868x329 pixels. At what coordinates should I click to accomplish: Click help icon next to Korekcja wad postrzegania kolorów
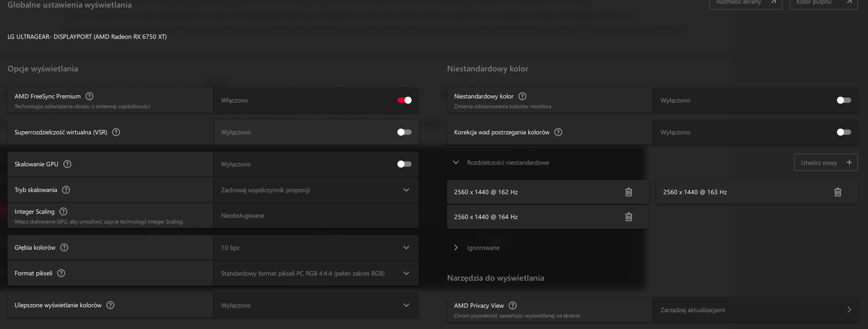tap(558, 132)
